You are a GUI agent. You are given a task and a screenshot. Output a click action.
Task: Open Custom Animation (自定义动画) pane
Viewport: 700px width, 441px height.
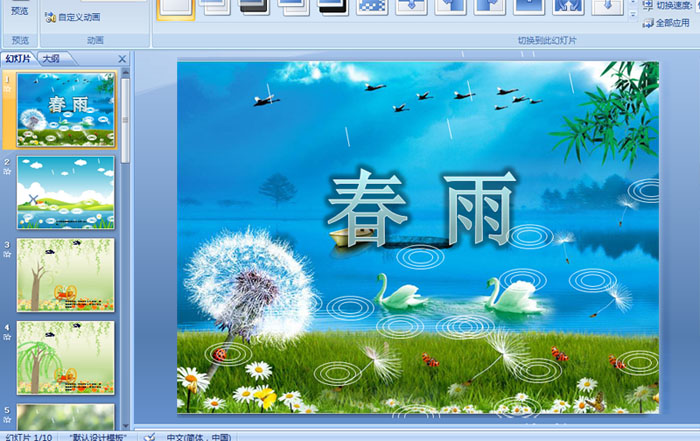(x=72, y=17)
